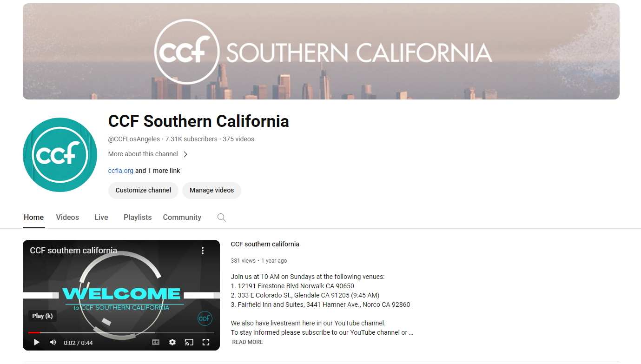This screenshot has width=641, height=364.
Task: Go to the Live tab
Action: point(101,217)
